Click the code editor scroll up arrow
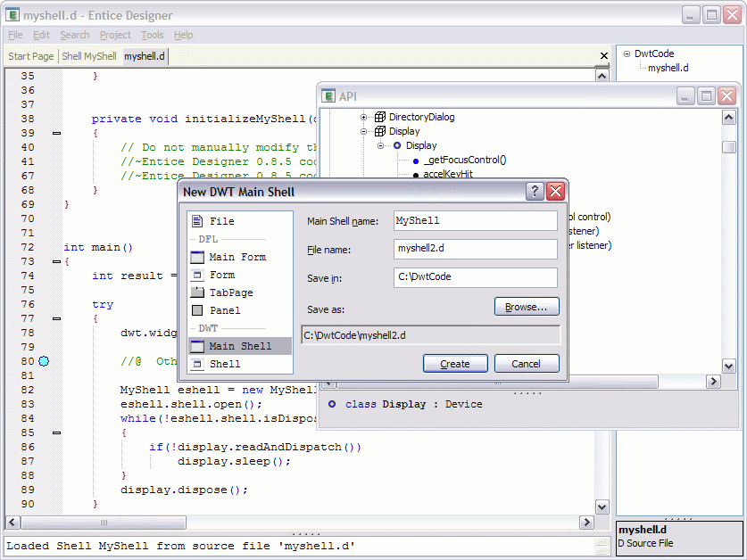This screenshot has width=747, height=560. (x=602, y=76)
